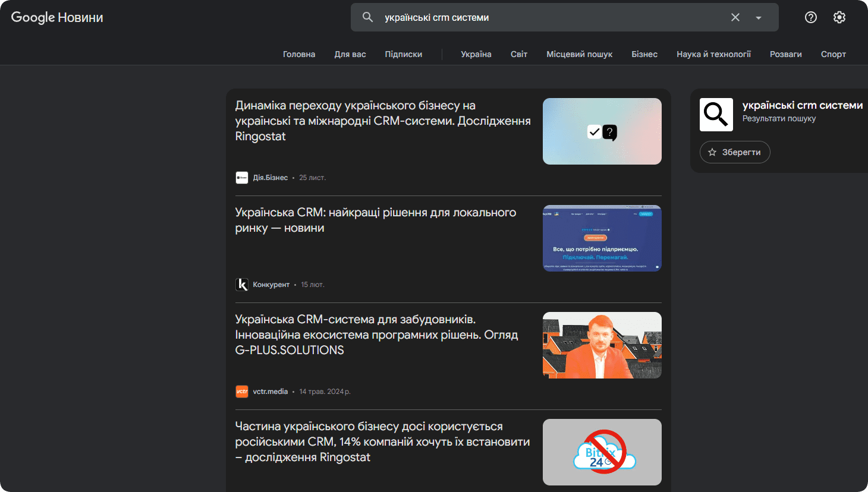Click the Дія.Бізнес source icon
The width and height of the screenshot is (868, 492).
click(242, 178)
